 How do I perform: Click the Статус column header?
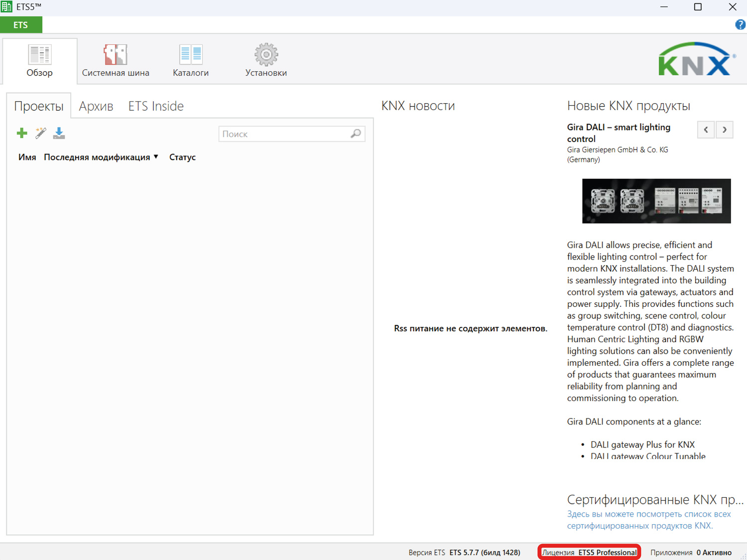182,157
